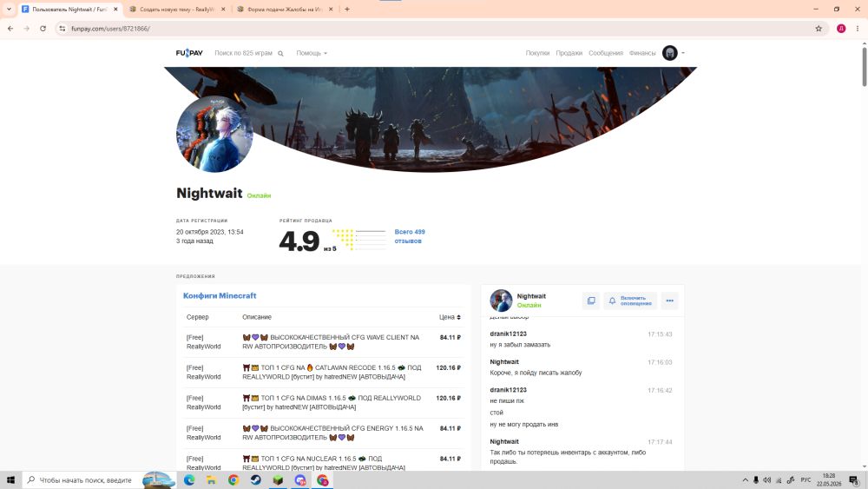Close the Создать новую тему tab

click(x=223, y=10)
